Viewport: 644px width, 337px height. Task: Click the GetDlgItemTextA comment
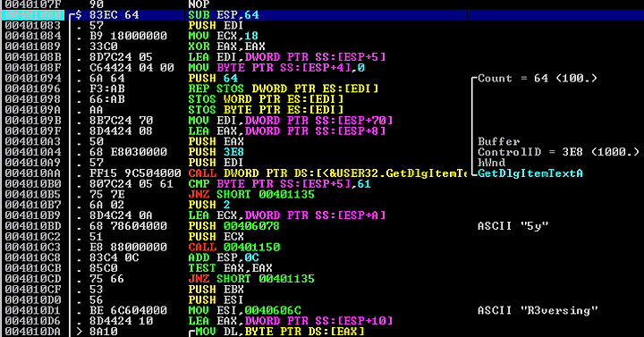[x=530, y=173]
